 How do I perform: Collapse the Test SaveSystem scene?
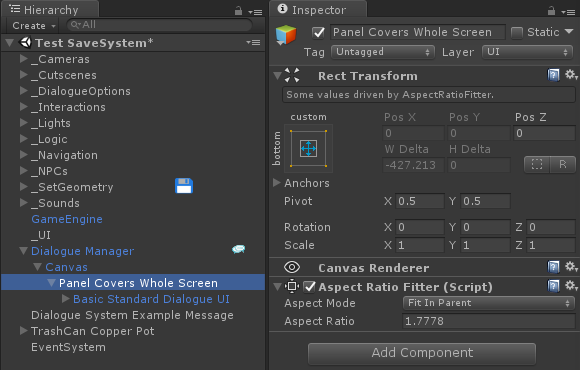[x=10, y=43]
